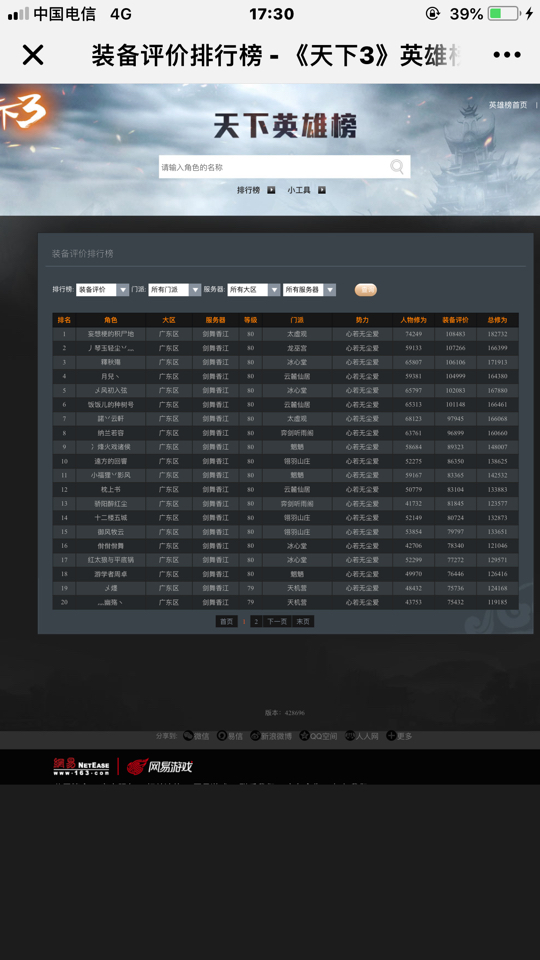The image size is (540, 960).
Task: Open character 红太狼与平底锅
Action: (x=111, y=560)
